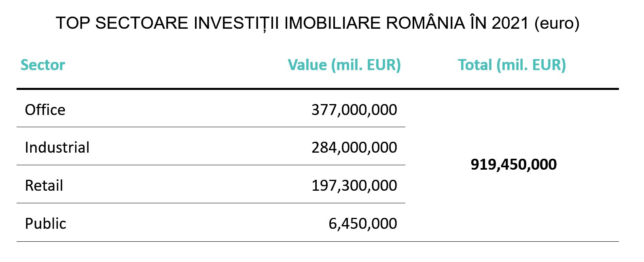Select the Sector column header
The height and width of the screenshot is (262, 644).
[43, 65]
